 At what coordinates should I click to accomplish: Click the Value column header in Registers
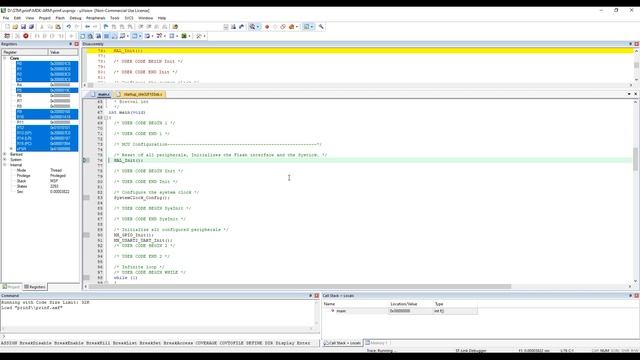pos(63,52)
